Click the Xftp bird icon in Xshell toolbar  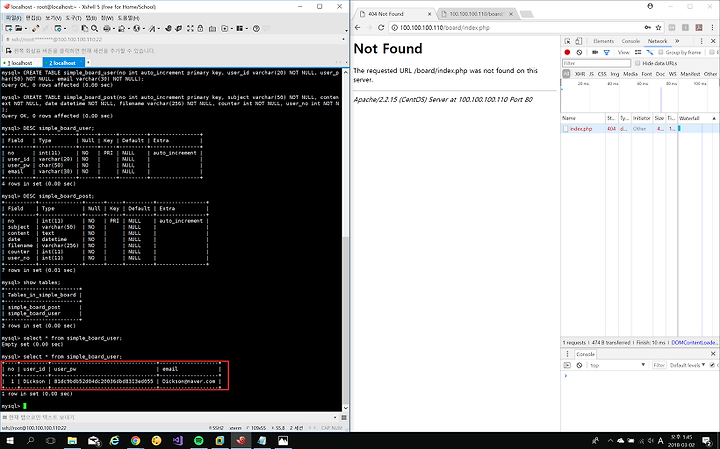click(x=178, y=28)
